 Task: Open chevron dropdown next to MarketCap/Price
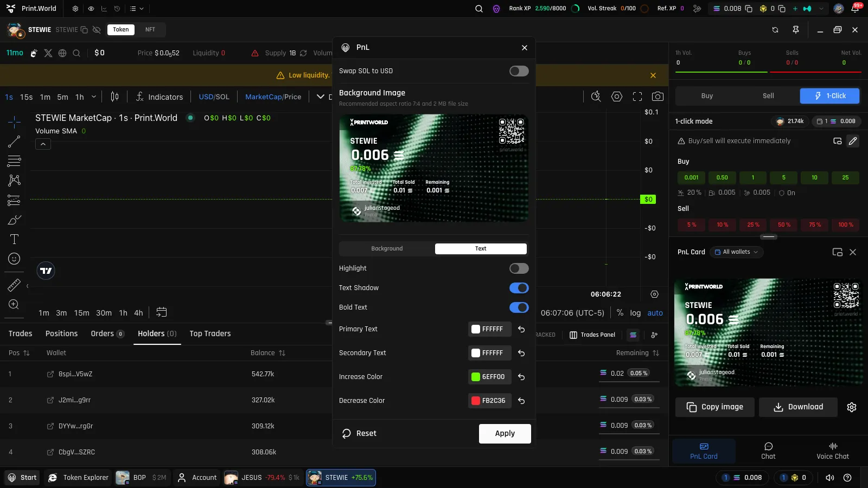pyautogui.click(x=320, y=97)
